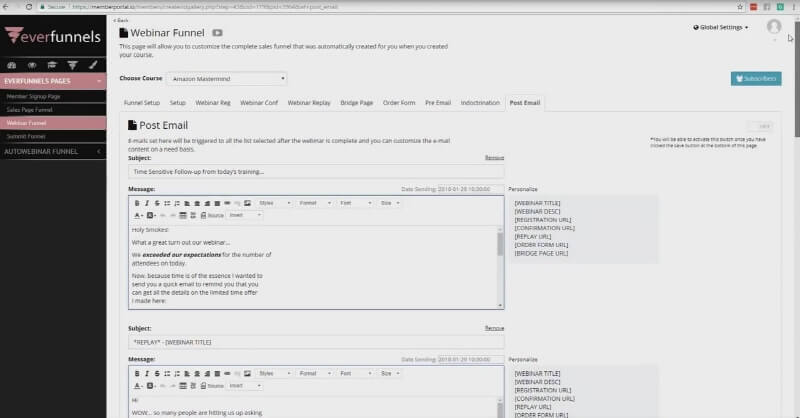Remove the first email via Remove link
This screenshot has width=800, height=418.
[494, 158]
